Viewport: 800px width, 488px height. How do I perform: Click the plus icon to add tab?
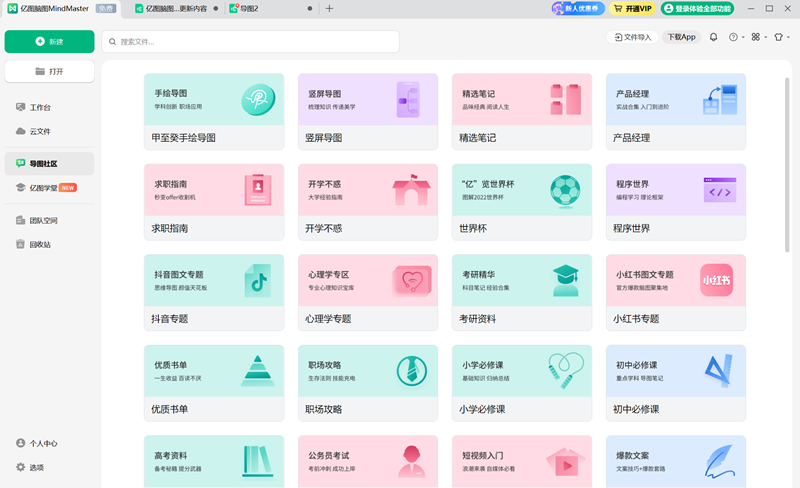tap(330, 8)
